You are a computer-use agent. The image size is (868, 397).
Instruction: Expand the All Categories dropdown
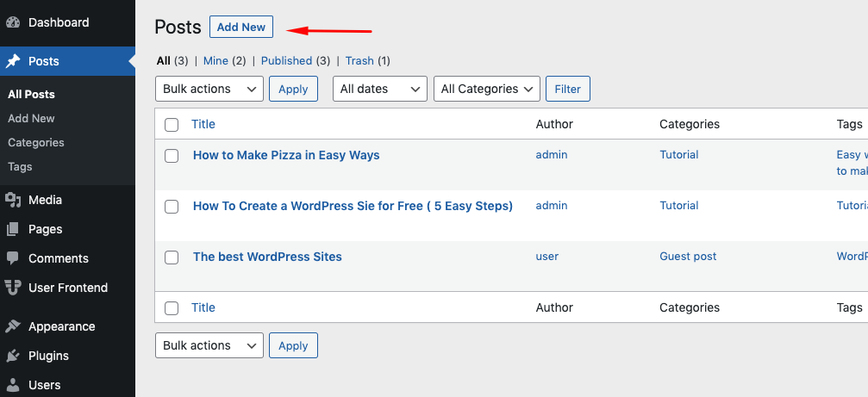[x=487, y=89]
